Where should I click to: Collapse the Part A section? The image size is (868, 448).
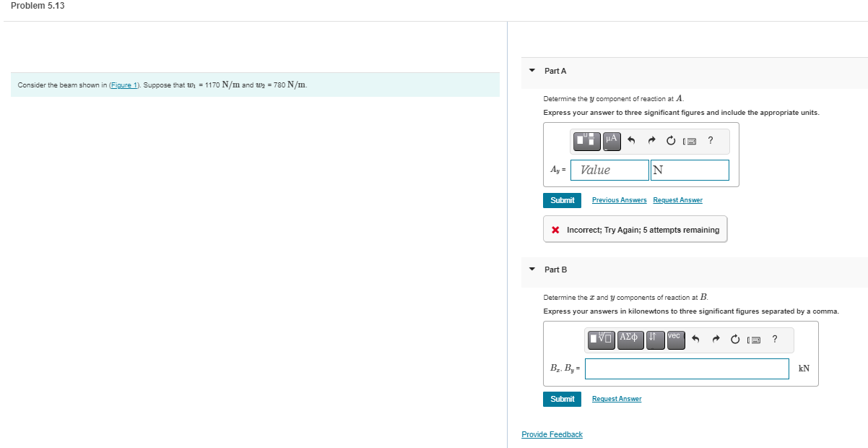pos(532,71)
